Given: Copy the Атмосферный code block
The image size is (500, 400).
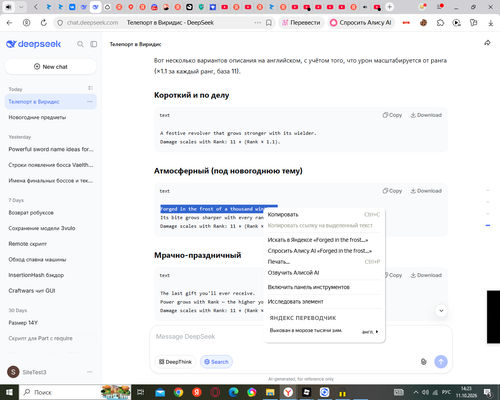Looking at the screenshot, I should (x=392, y=191).
